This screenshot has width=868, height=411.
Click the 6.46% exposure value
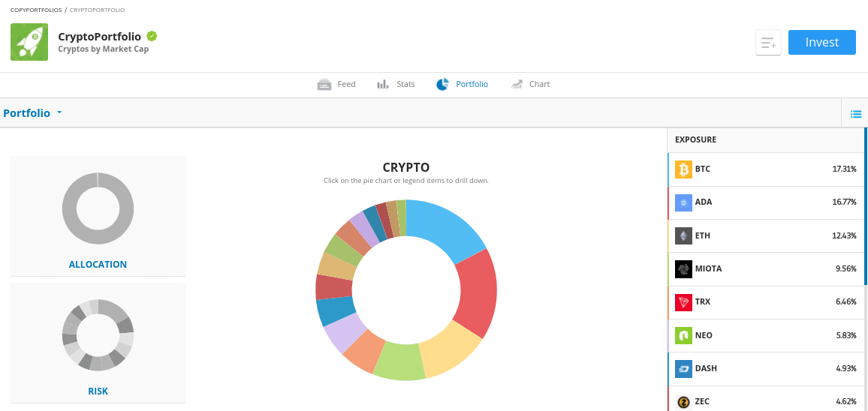click(x=846, y=301)
